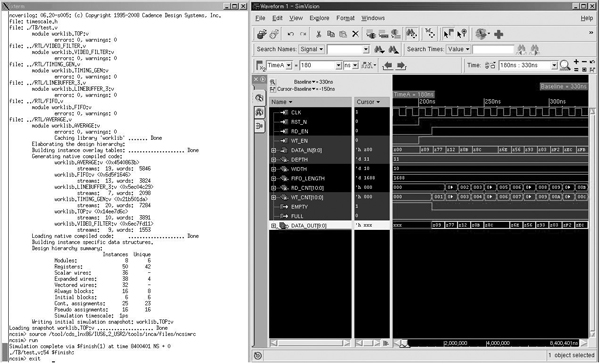
Task: Select the pointer selection mode tool
Action: [x=447, y=34]
